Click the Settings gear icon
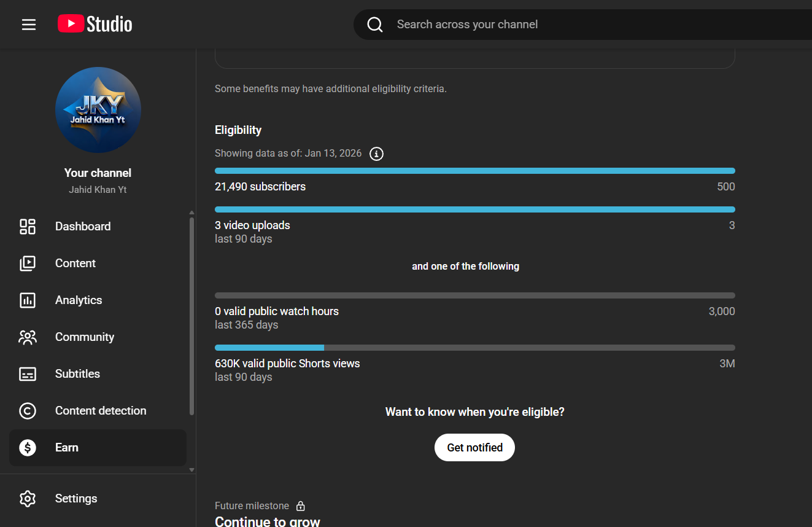 coord(28,499)
